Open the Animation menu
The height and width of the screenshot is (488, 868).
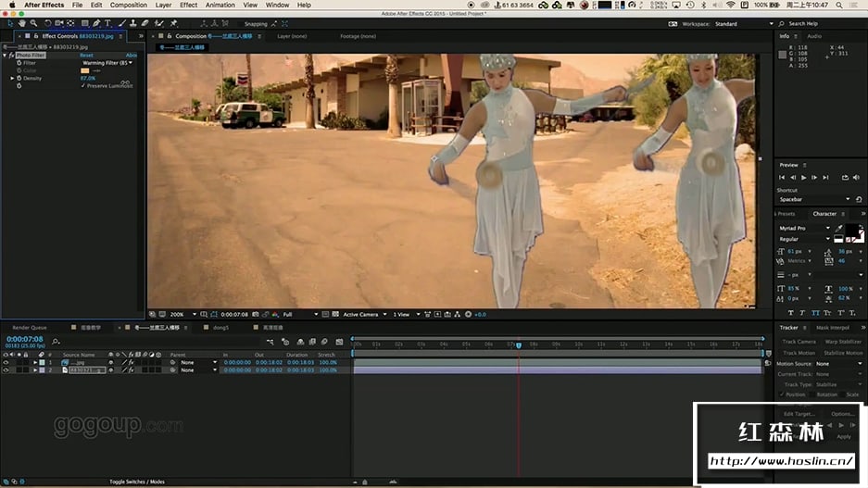(220, 5)
